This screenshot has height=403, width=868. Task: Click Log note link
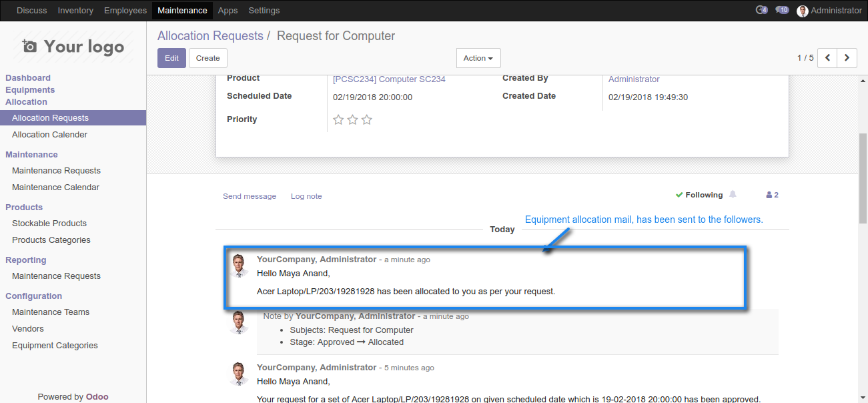[306, 196]
